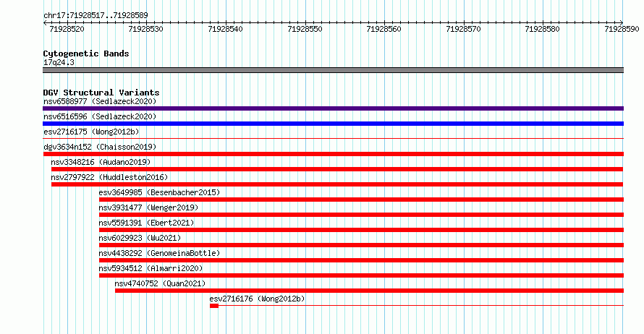Click ruler position 71928570
The image size is (644, 334).
[x=464, y=29]
